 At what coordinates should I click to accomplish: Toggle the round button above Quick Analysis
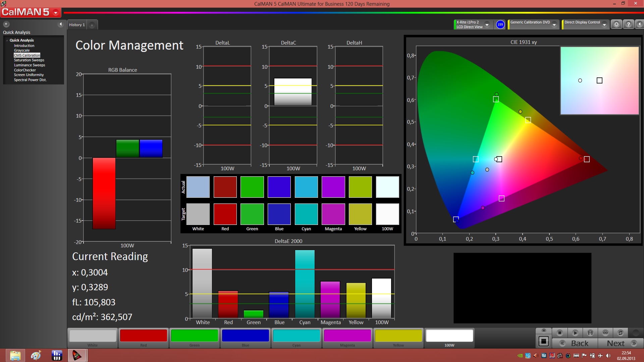[x=6, y=24]
